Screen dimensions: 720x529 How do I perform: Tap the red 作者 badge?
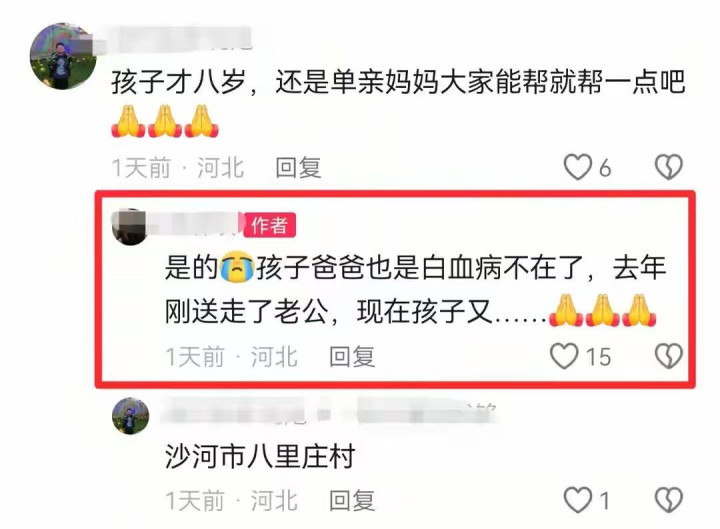tap(270, 225)
